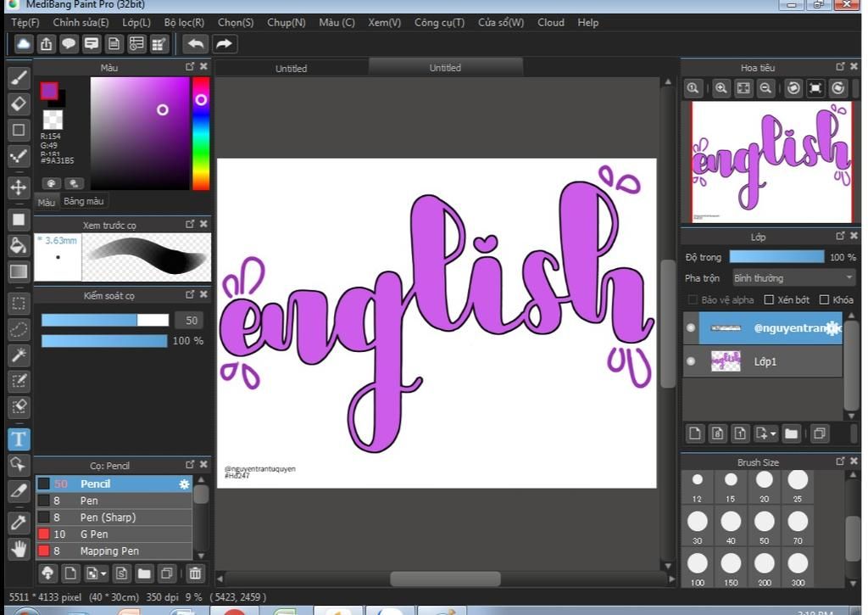
Task: Duplicate the current layer
Action: pos(820,433)
